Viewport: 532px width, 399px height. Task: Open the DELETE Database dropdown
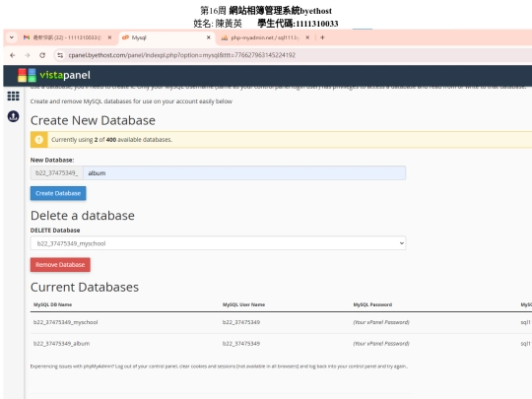pos(218,243)
